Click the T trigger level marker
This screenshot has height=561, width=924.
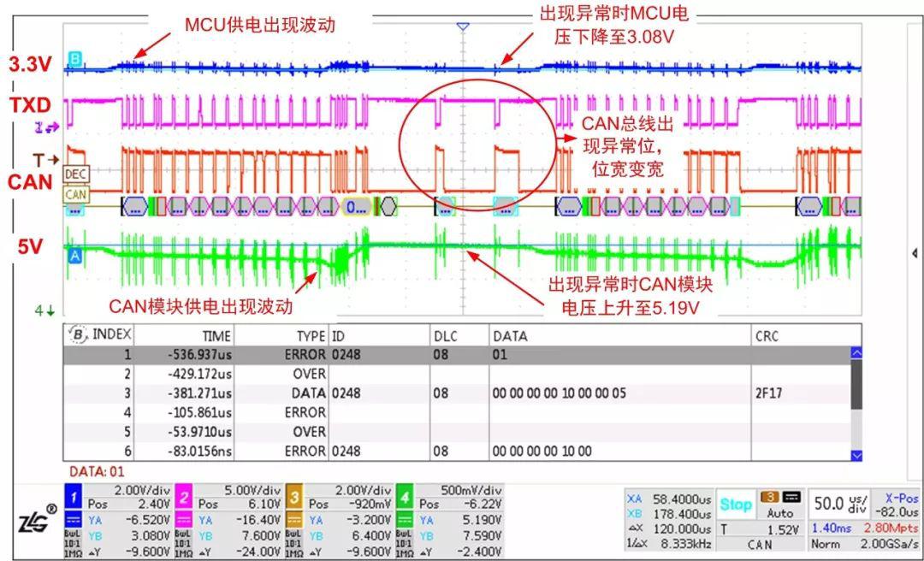tap(45, 160)
